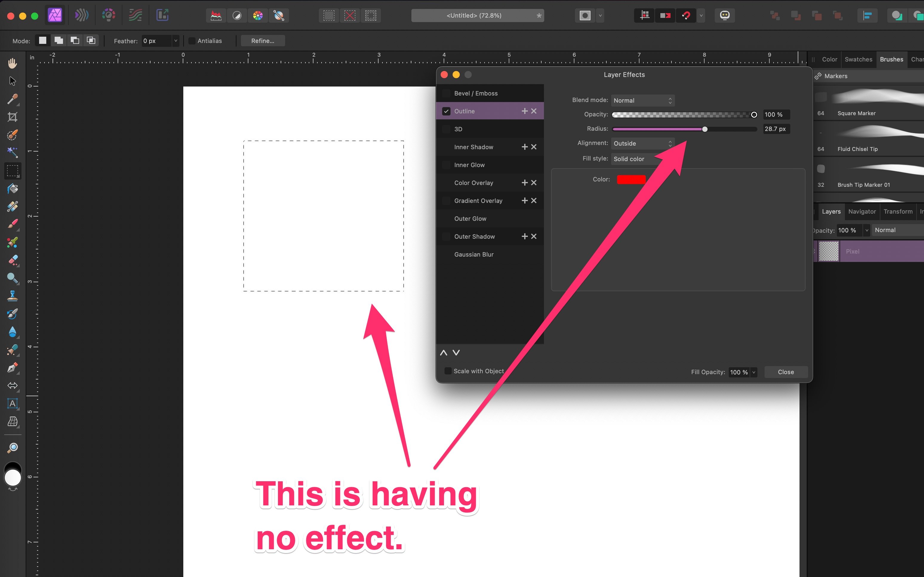Select the Flood Fill tool
This screenshot has width=924, height=577.
point(13,189)
